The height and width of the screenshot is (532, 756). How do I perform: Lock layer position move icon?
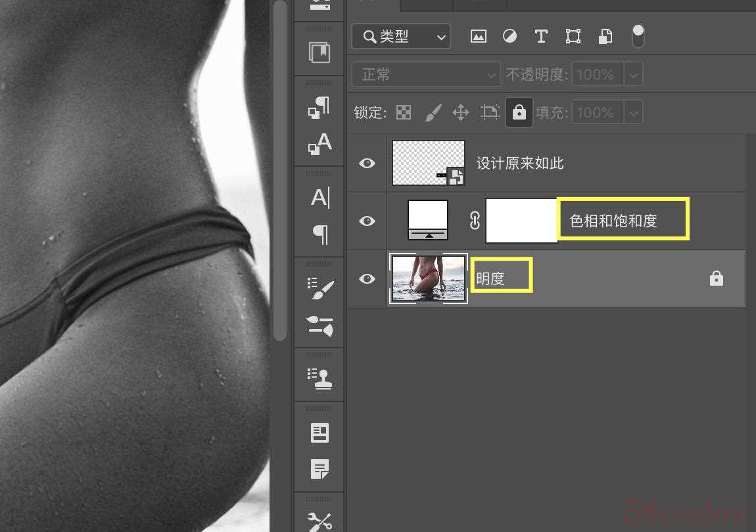[461, 112]
